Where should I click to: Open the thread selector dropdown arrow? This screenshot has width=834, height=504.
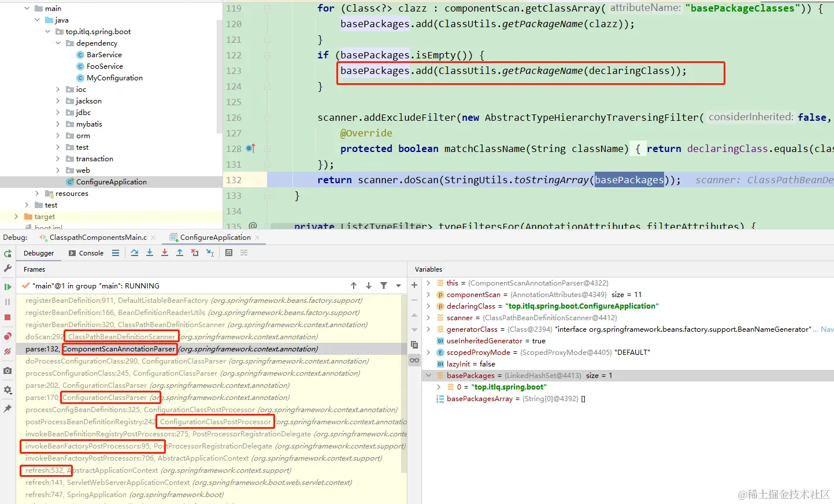pyautogui.click(x=398, y=286)
